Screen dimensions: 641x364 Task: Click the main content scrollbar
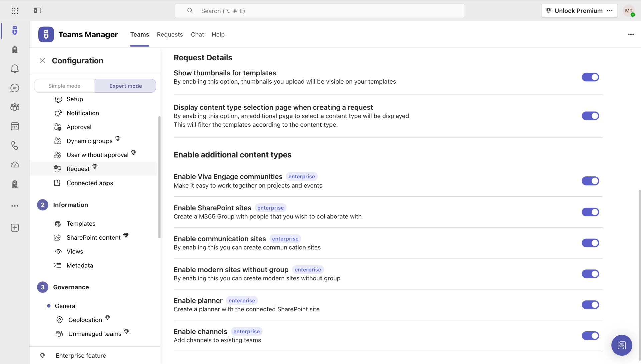pos(639,275)
